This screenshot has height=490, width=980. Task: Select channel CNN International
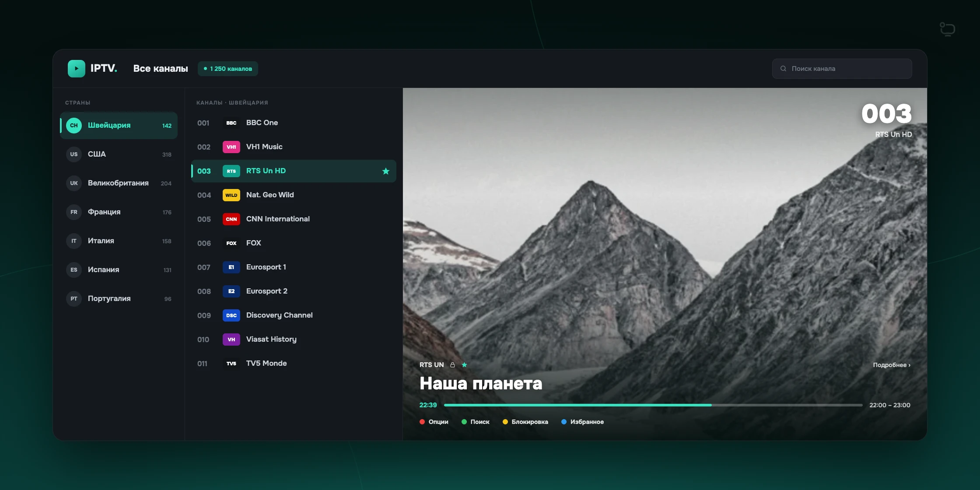294,219
